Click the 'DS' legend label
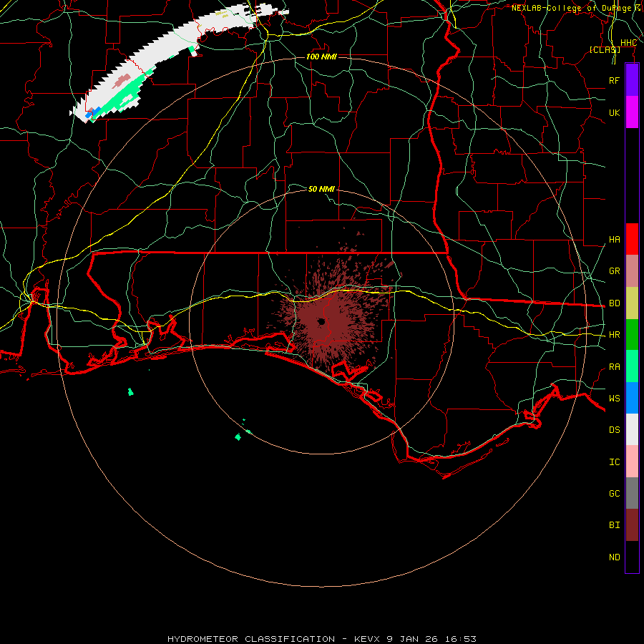 [614, 430]
